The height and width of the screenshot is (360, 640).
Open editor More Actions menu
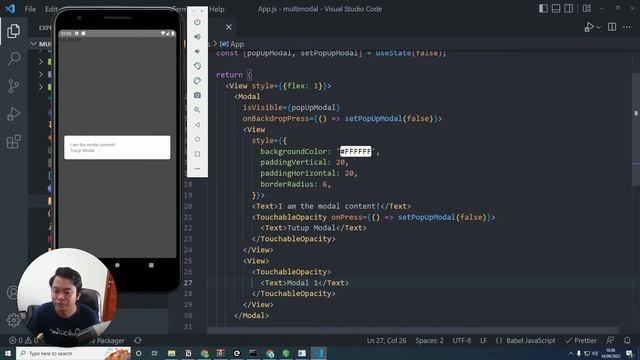coord(627,27)
